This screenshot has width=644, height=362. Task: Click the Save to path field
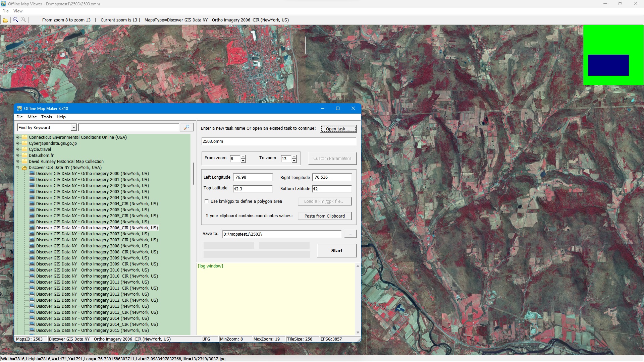tap(282, 234)
